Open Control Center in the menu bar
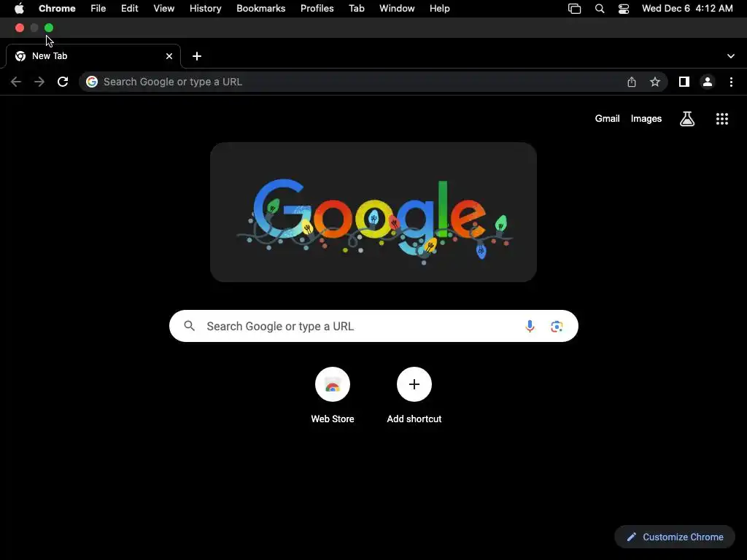Screen dimensions: 747x560 624,9
